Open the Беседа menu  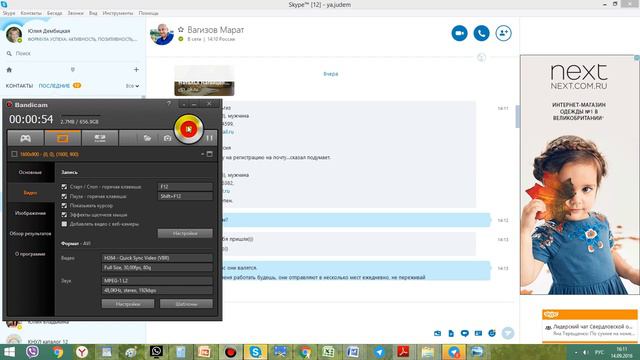pyautogui.click(x=54, y=13)
